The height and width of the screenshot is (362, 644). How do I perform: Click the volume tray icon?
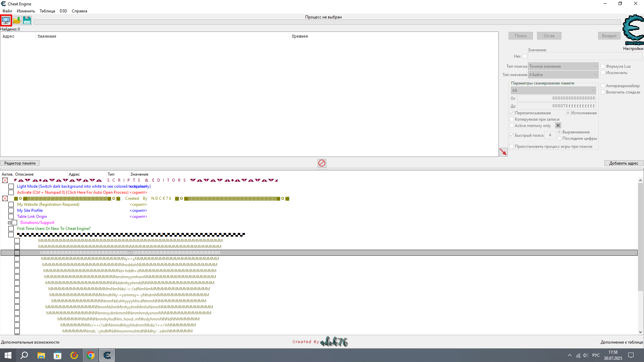586,355
